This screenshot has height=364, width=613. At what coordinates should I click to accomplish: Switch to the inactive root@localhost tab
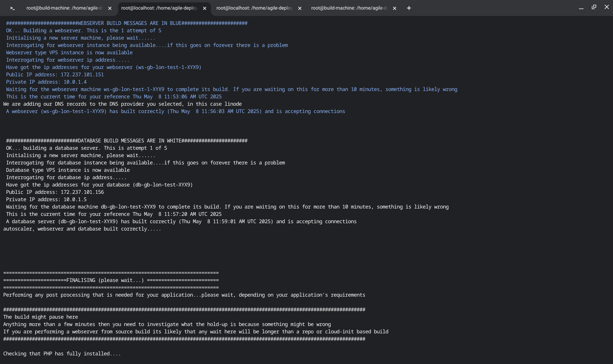tap(254, 8)
